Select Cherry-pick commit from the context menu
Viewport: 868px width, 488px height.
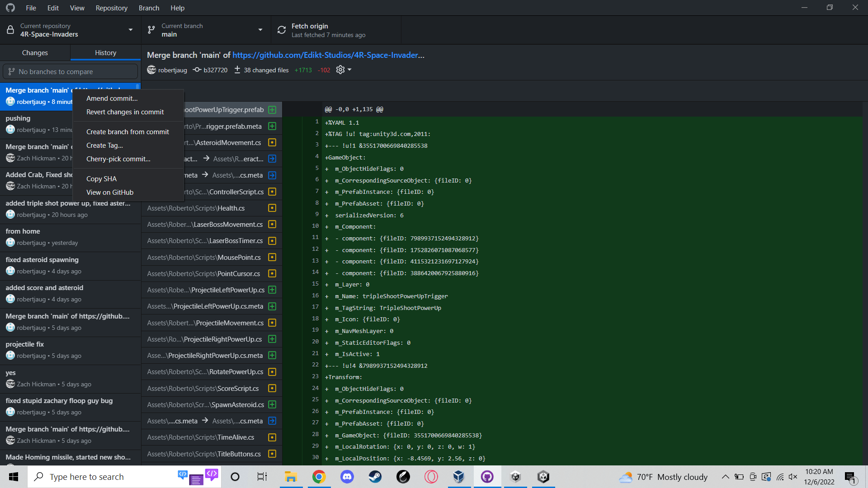coord(118,159)
